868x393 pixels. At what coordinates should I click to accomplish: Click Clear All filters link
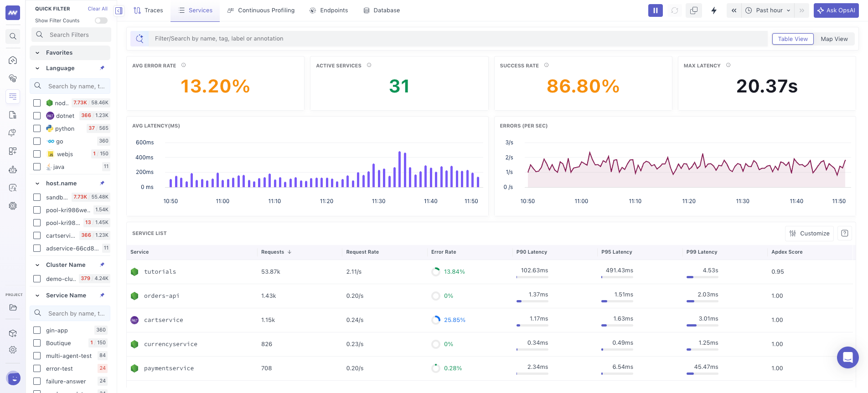(x=98, y=9)
